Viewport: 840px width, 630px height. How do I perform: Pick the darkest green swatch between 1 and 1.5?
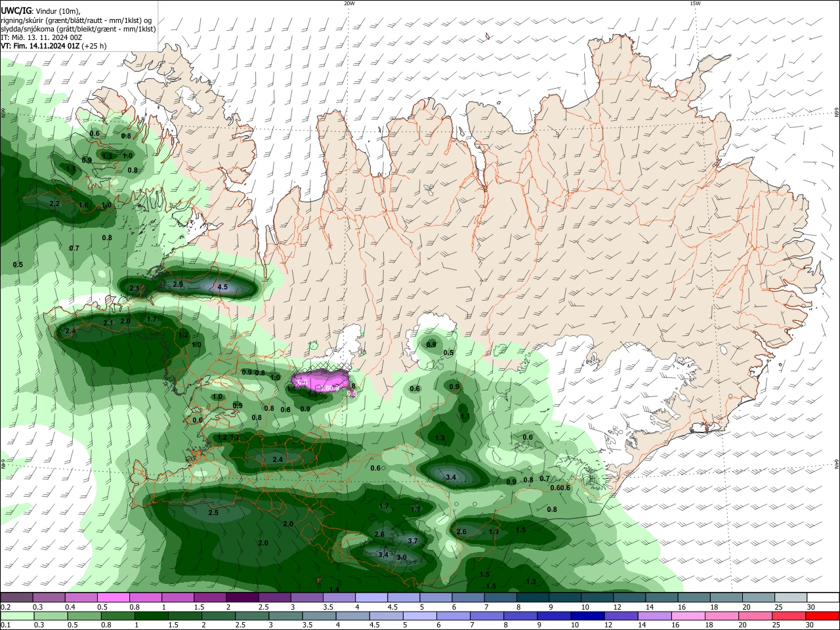(x=152, y=616)
